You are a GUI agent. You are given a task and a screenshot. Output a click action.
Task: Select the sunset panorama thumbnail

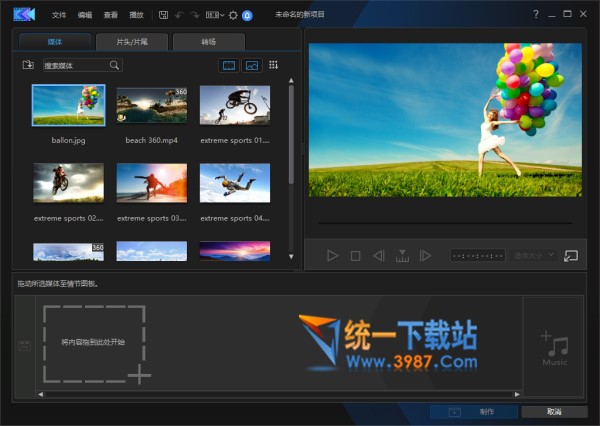pyautogui.click(x=235, y=251)
